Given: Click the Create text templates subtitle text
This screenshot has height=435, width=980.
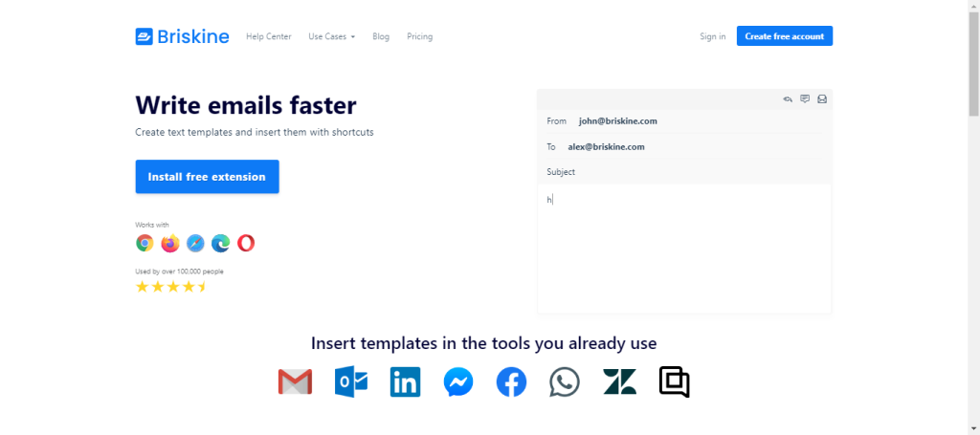Looking at the screenshot, I should tap(255, 132).
